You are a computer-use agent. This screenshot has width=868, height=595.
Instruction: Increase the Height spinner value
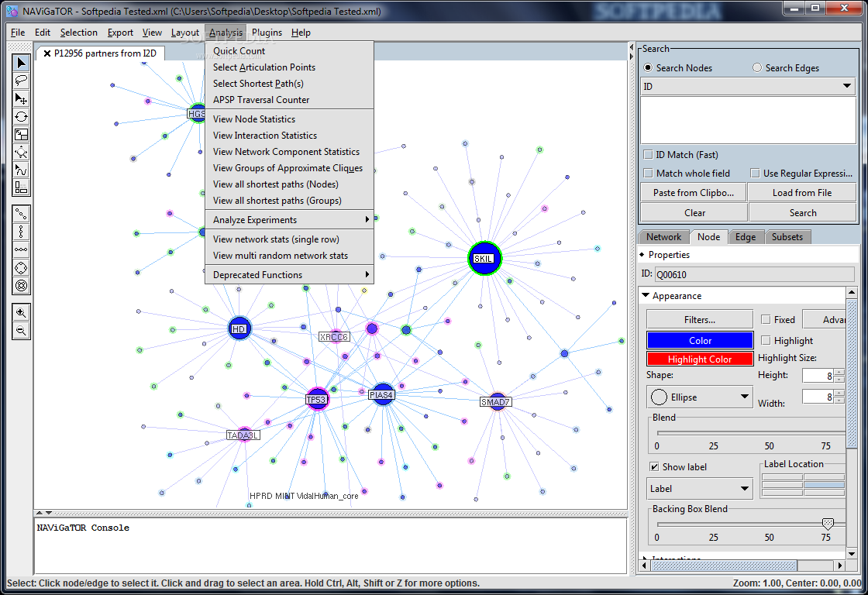[x=839, y=373]
